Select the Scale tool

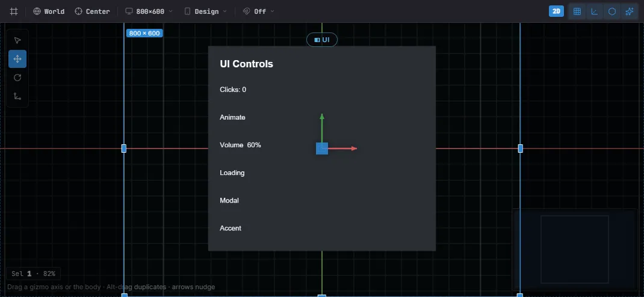17,96
